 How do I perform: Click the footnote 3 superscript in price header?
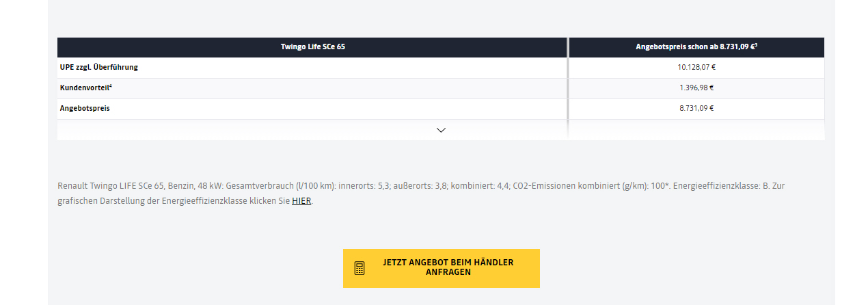[x=755, y=45]
